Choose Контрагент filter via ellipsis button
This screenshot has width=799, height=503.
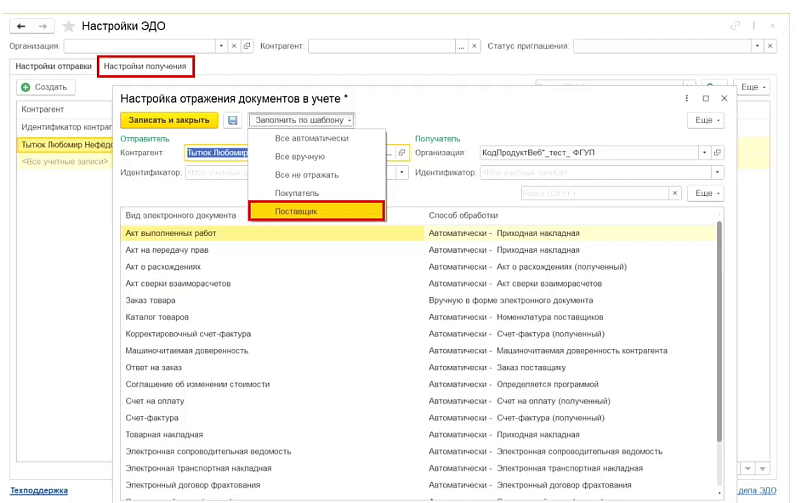tap(461, 46)
